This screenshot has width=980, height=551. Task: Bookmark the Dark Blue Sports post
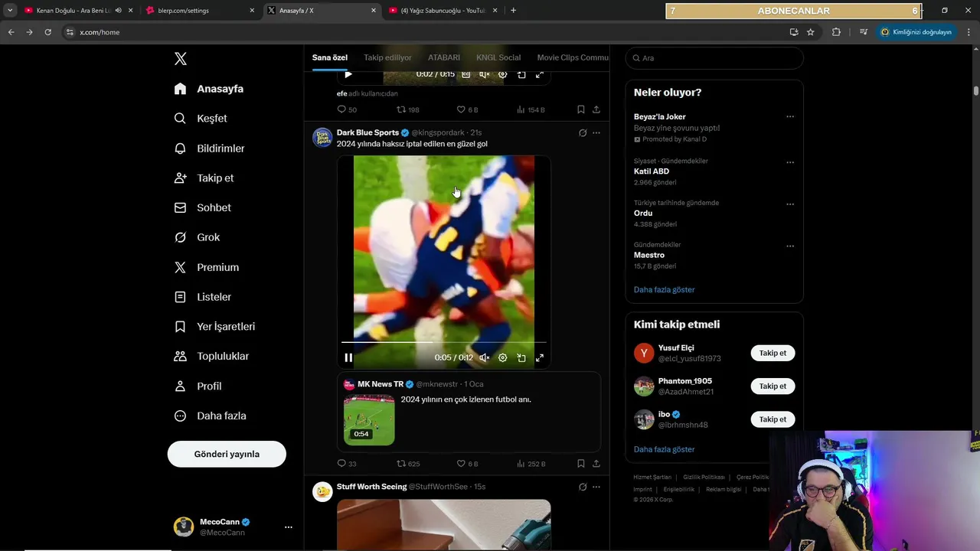[581, 464]
